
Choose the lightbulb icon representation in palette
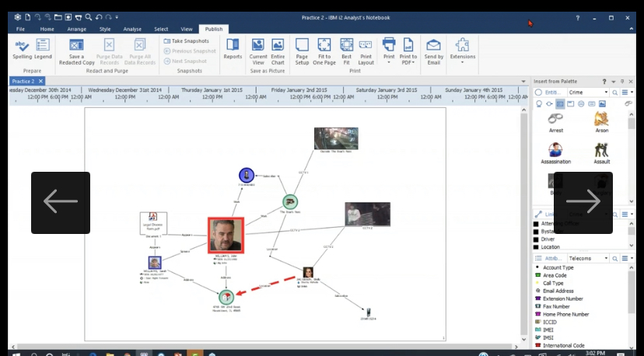click(x=539, y=104)
